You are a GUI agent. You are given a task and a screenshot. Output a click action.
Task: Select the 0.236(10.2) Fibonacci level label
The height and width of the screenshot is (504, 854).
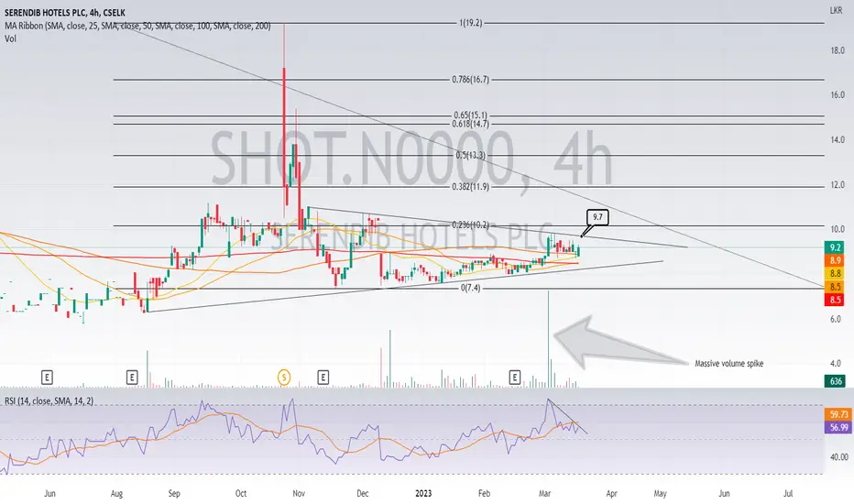click(471, 225)
